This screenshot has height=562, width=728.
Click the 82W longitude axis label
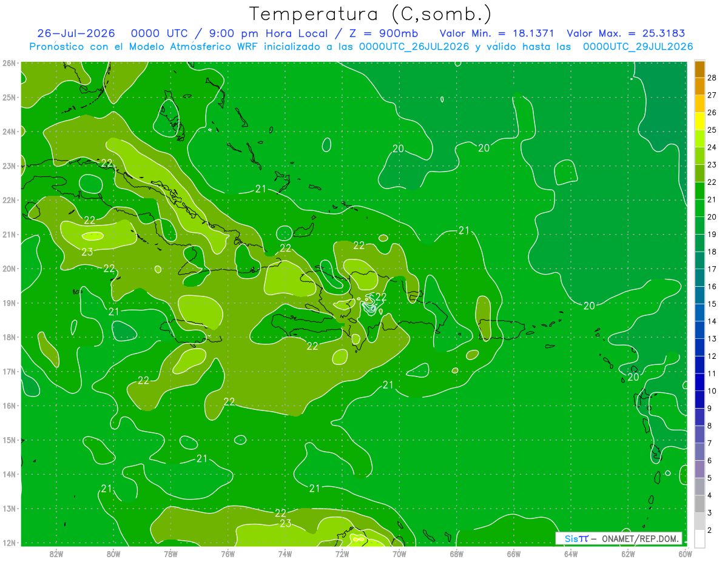[56, 554]
